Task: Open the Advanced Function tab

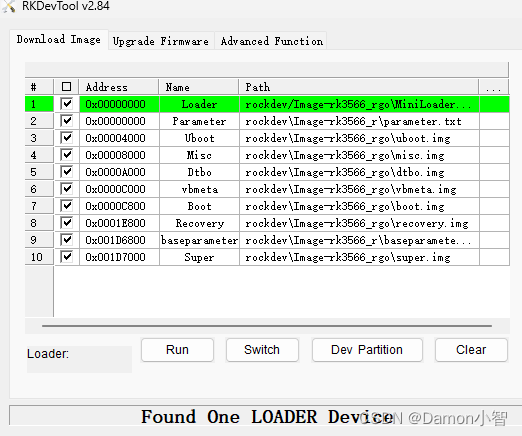Action: pyautogui.click(x=271, y=41)
